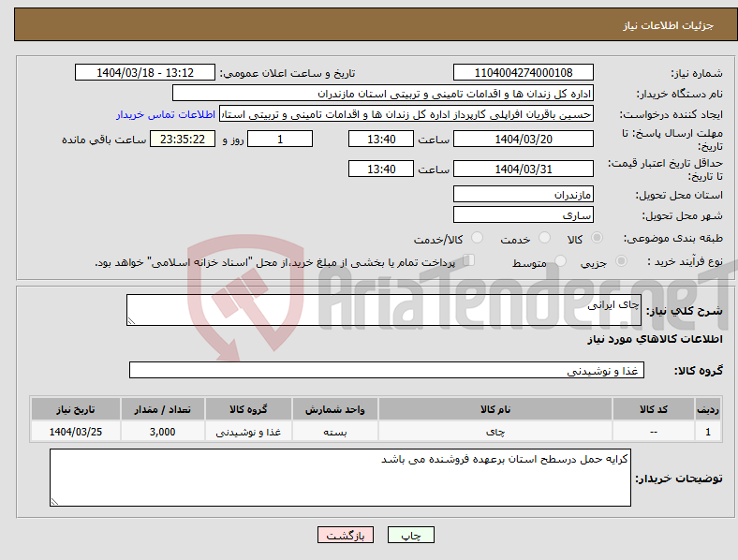738x560 pixels.
Task: Open the اطلاعات تماس خریدار link
Action: click(166, 114)
